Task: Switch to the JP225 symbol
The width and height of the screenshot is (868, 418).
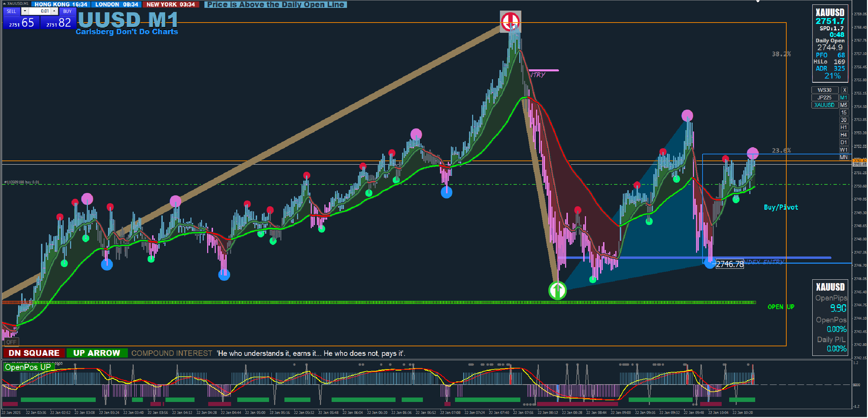Action: [x=825, y=98]
